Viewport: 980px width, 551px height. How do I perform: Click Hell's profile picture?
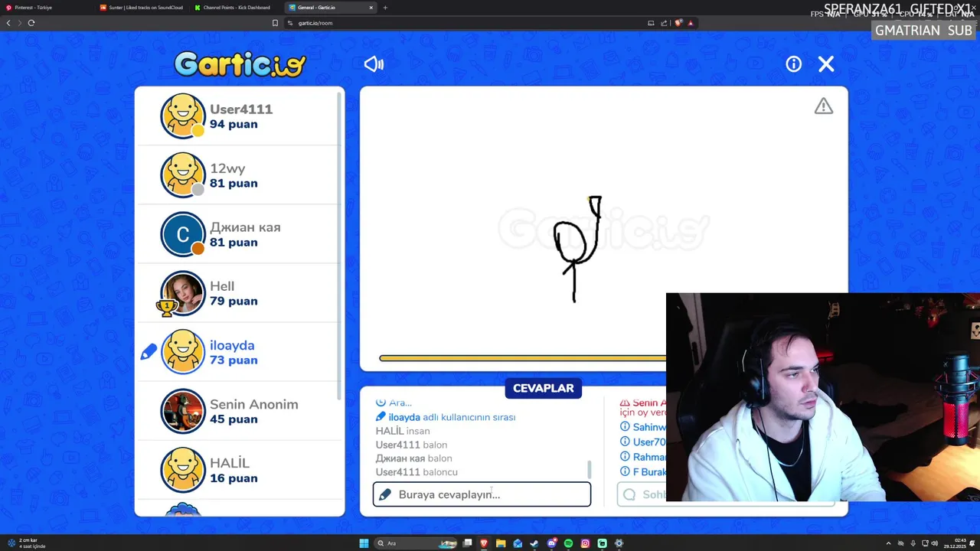point(183,293)
